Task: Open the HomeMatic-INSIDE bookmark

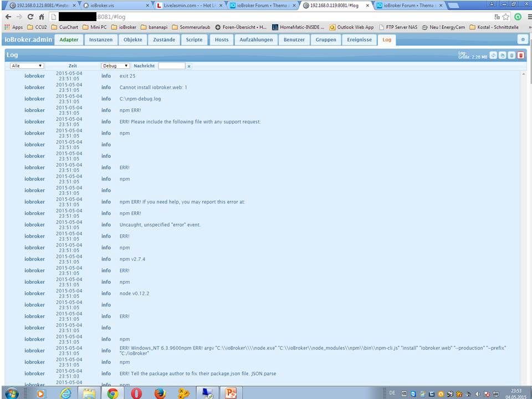Action: [298, 27]
